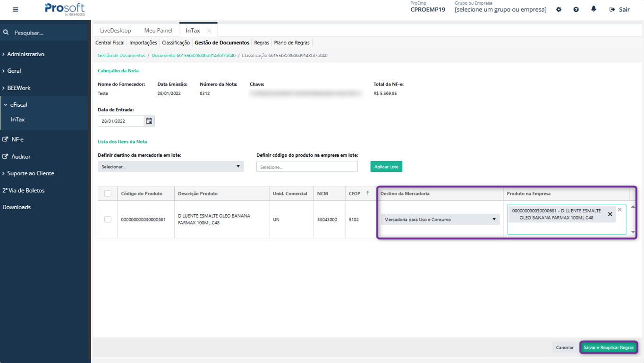Remove selected product chip with X
The width and height of the screenshot is (644, 363).
click(610, 214)
